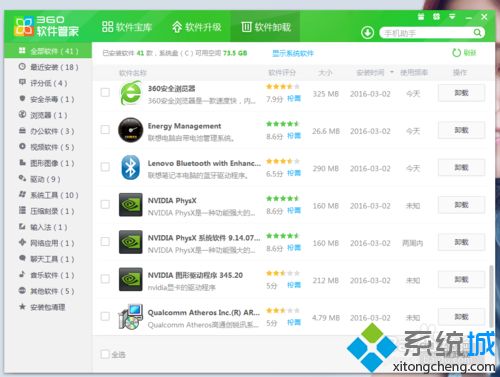This screenshot has height=377, width=500.
Task: Open the title bar dropdown menu icon
Action: pyautogui.click(x=452, y=16)
